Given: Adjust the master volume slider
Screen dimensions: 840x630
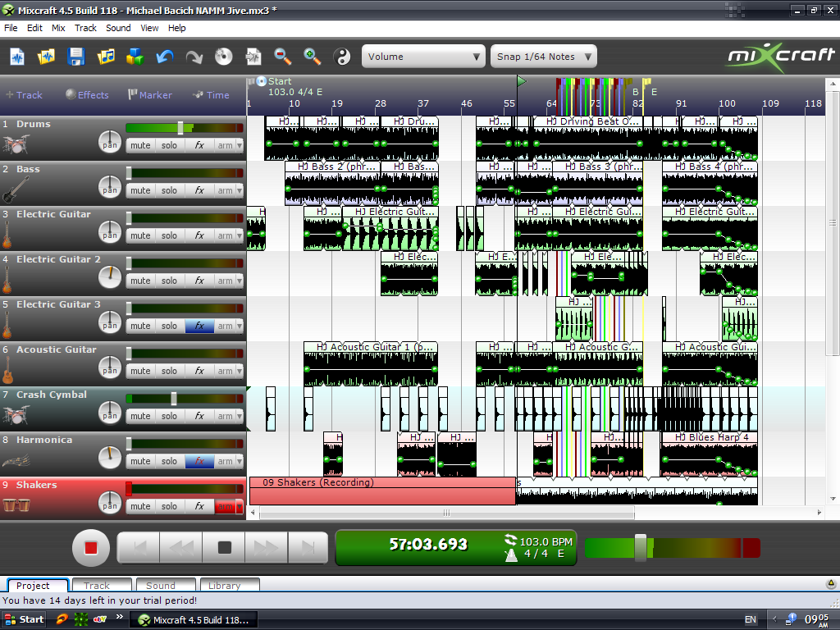Looking at the screenshot, I should 641,547.
